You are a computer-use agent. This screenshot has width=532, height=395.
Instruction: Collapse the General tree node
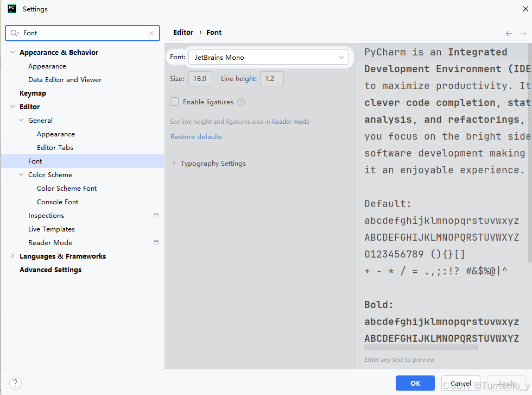click(21, 120)
